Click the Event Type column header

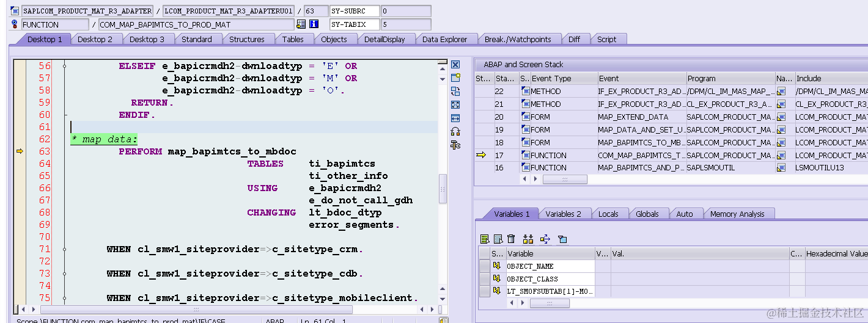pyautogui.click(x=564, y=78)
